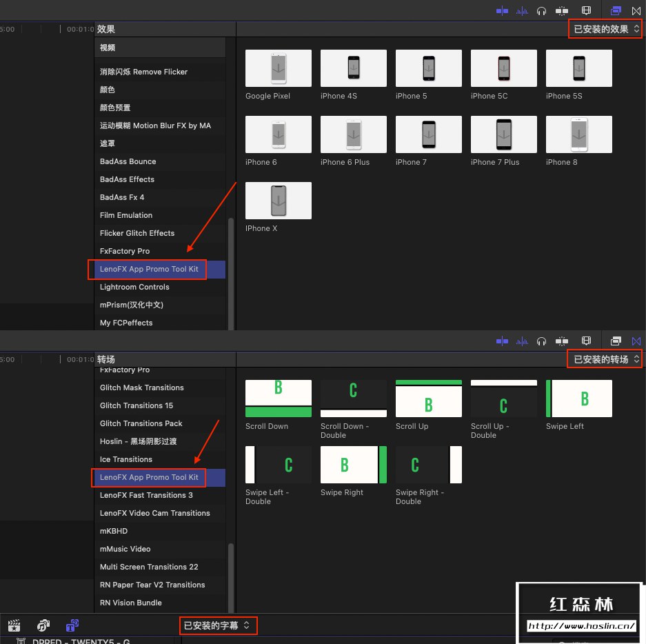This screenshot has width=646, height=644.
Task: Select the IPhone X effect thumbnail
Action: [x=279, y=201]
